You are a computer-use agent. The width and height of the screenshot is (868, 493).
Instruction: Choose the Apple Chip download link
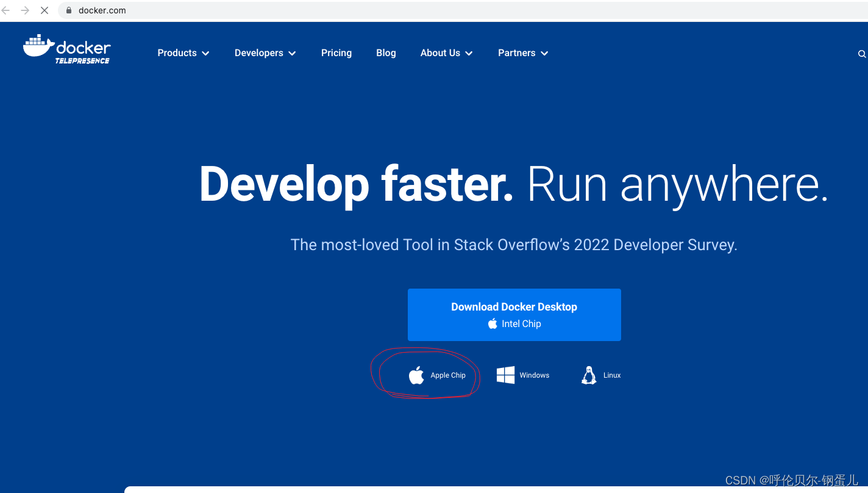tap(437, 375)
